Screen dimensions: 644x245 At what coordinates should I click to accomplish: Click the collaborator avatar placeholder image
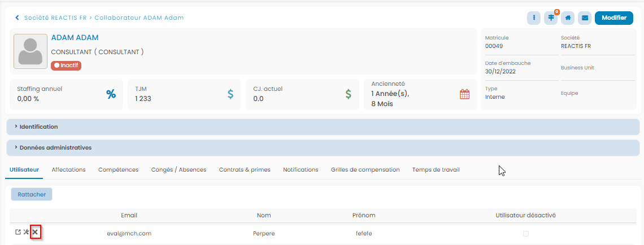tap(31, 51)
